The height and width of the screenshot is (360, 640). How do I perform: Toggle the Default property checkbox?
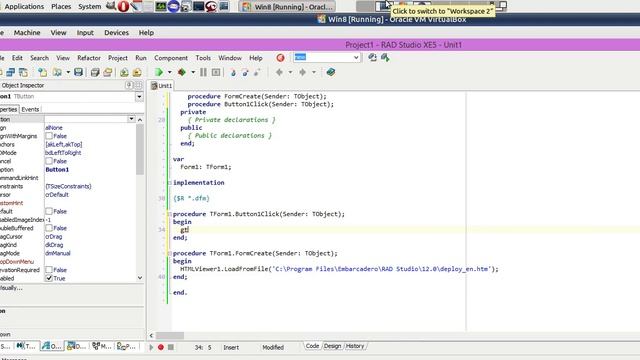pyautogui.click(x=49, y=211)
